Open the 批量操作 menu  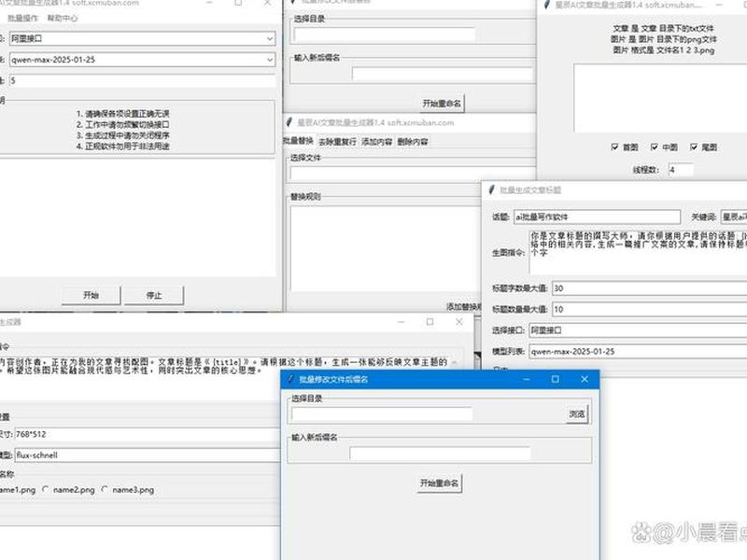[22, 18]
